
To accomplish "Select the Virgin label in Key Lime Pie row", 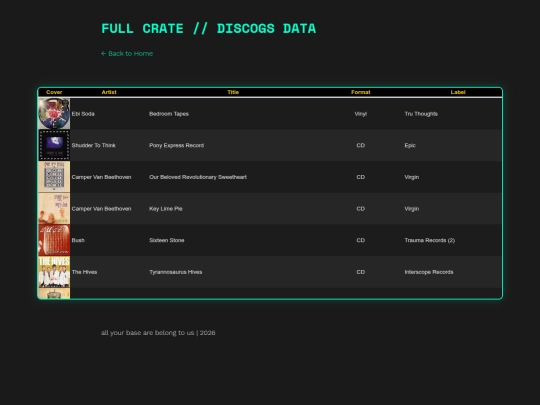I will (412, 209).
